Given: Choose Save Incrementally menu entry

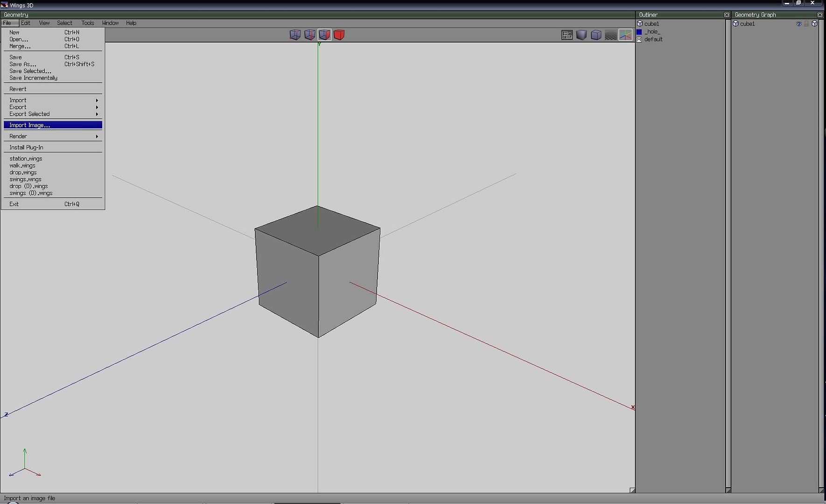Looking at the screenshot, I should [x=53, y=78].
